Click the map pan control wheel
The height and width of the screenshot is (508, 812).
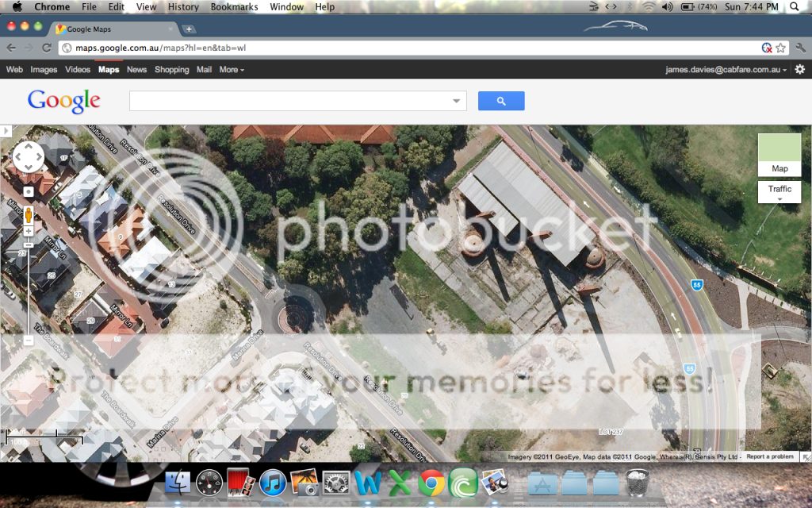pos(29,157)
